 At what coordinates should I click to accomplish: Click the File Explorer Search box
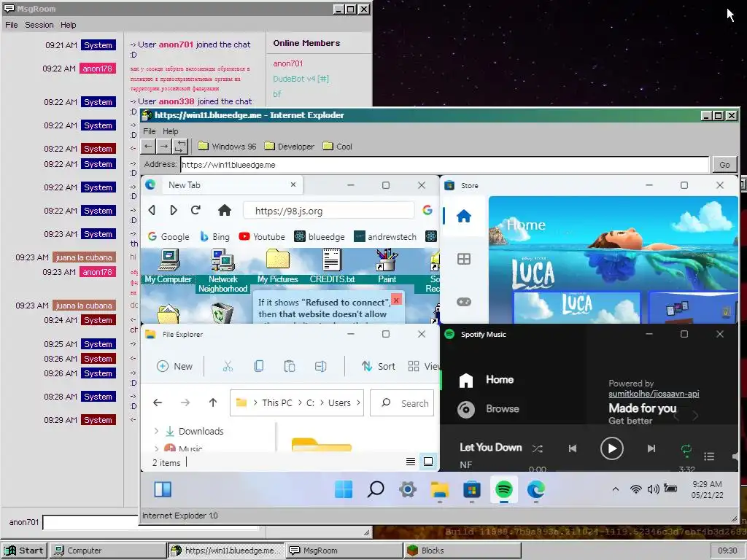[402, 402]
